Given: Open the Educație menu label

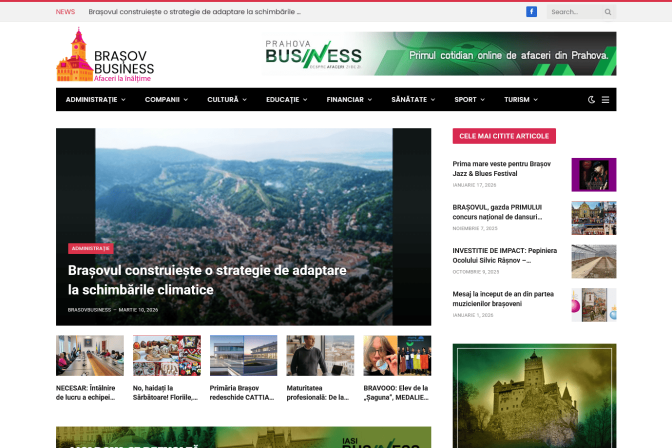Looking at the screenshot, I should [x=282, y=99].
